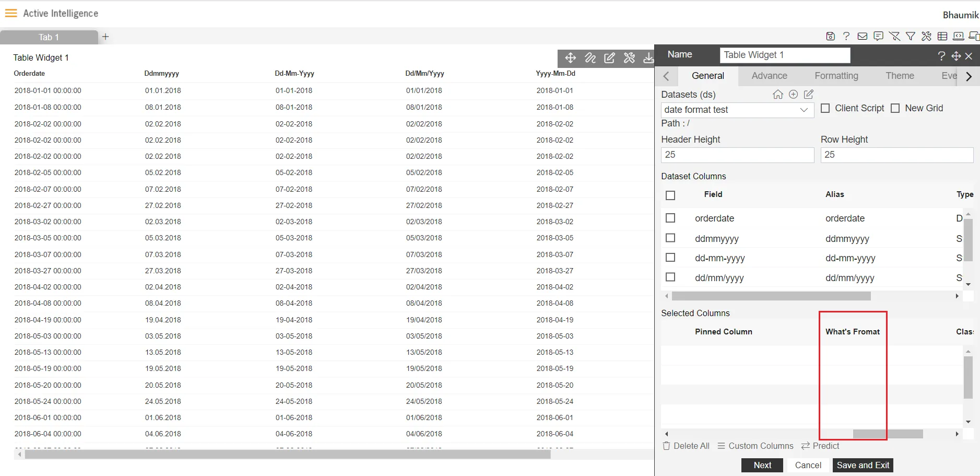Click Dataset Columns scrollbar down arrow
The height and width of the screenshot is (476, 980).
click(x=969, y=284)
